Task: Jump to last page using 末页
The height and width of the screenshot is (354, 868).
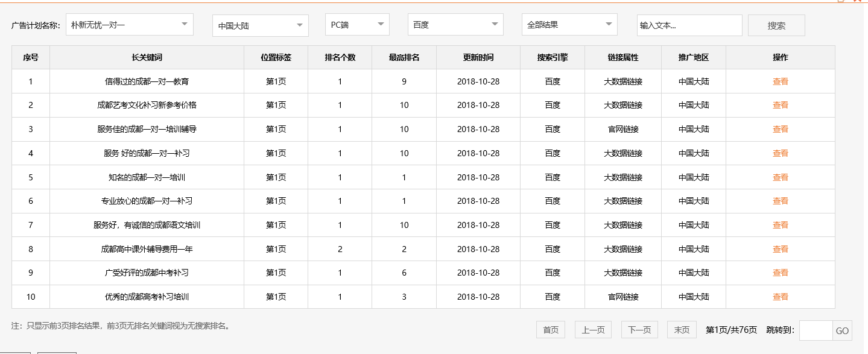Action: click(x=681, y=330)
